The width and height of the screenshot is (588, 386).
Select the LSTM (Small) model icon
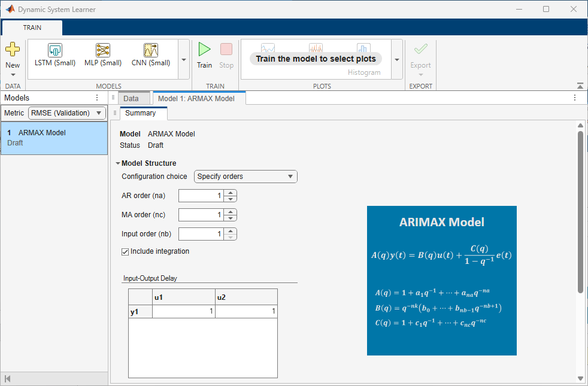click(x=55, y=50)
